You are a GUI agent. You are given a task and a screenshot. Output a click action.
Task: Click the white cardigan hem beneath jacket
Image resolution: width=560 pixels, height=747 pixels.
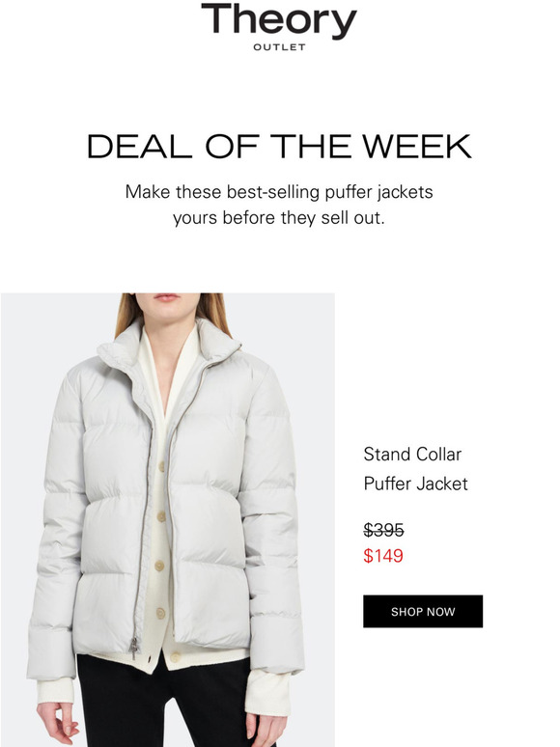[167, 660]
